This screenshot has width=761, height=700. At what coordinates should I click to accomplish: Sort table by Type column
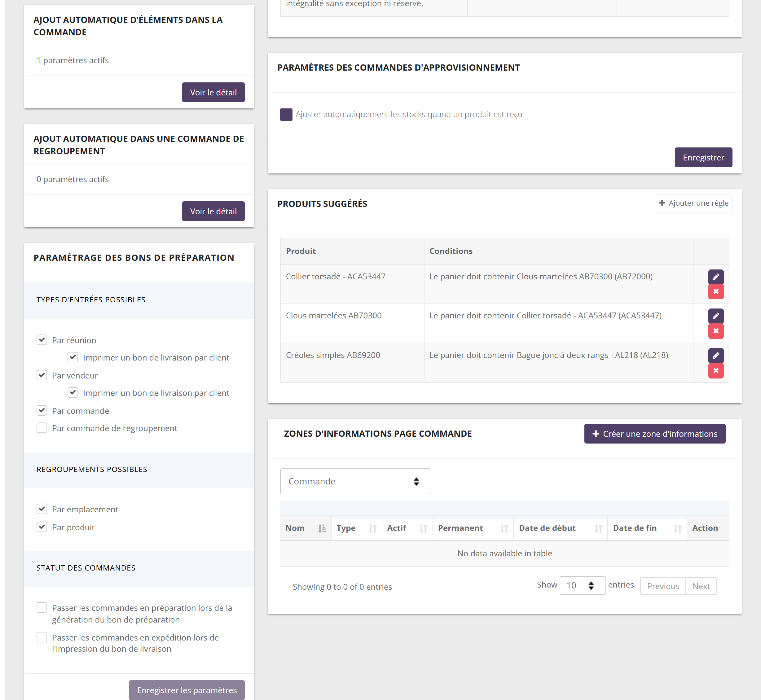click(356, 528)
